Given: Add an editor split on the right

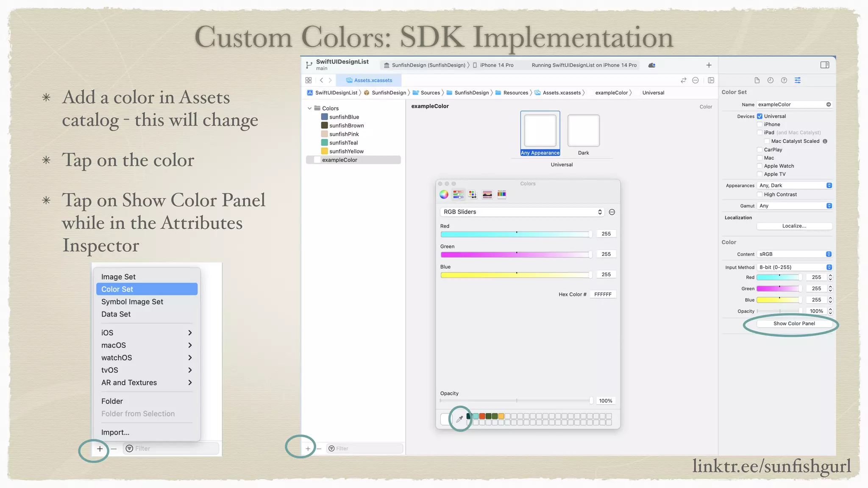Looking at the screenshot, I should [711, 80].
